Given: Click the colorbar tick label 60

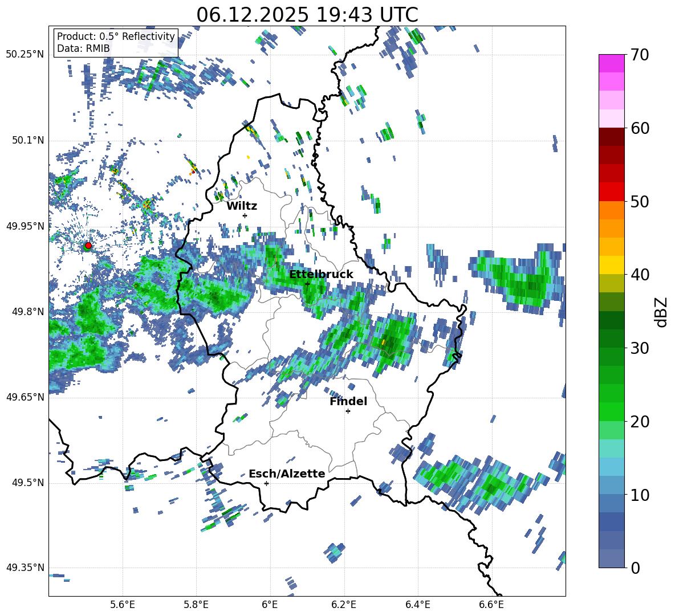Looking at the screenshot, I should click(x=639, y=128).
